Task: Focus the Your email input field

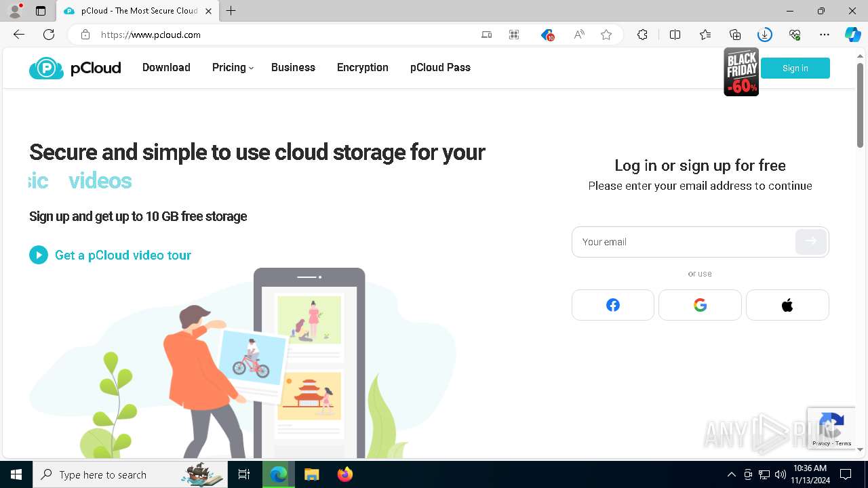Action: [683, 242]
